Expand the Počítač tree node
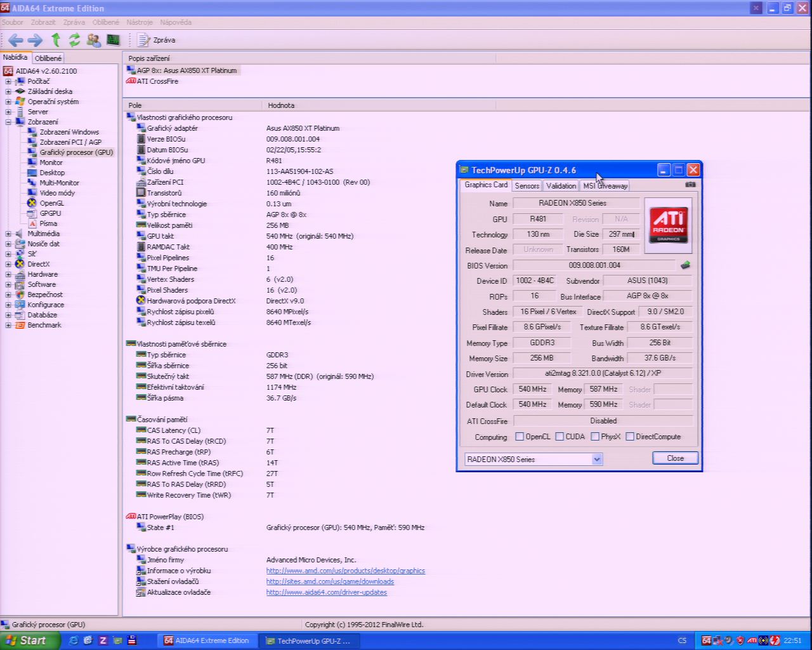This screenshot has height=650, width=812. [x=8, y=81]
